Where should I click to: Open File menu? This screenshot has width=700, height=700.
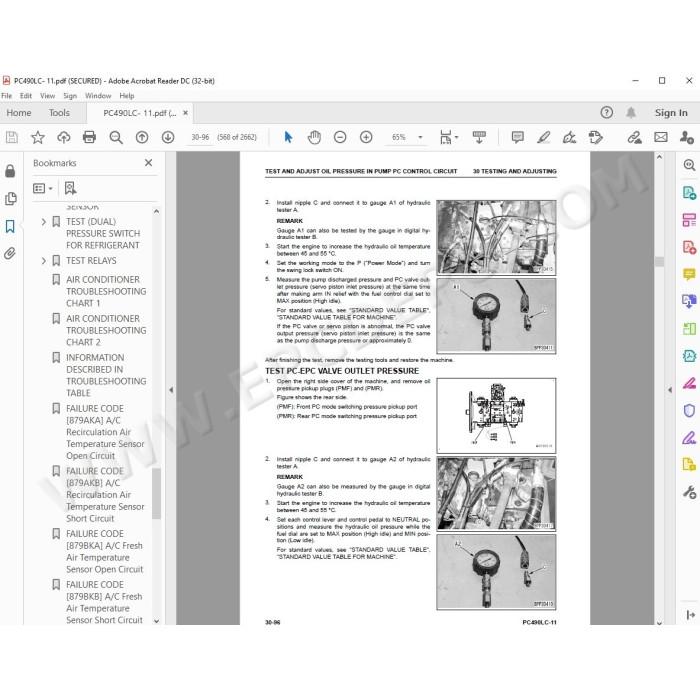(x=7, y=96)
